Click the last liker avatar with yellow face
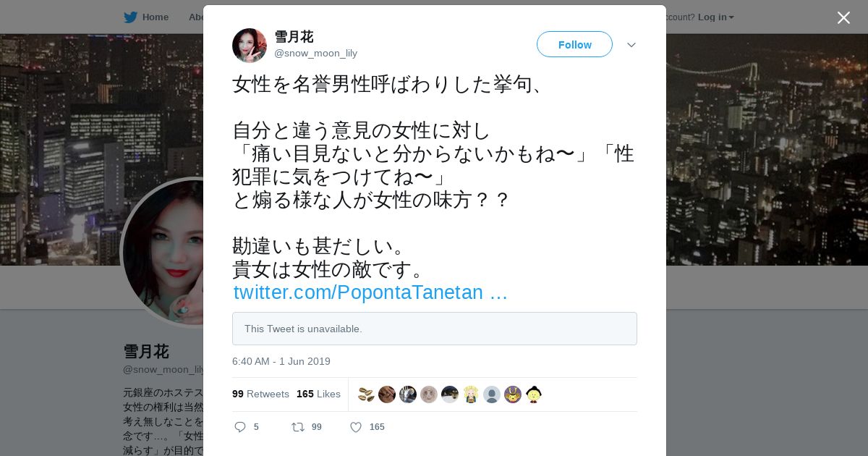Viewport: 868px width, 456px height. point(534,394)
